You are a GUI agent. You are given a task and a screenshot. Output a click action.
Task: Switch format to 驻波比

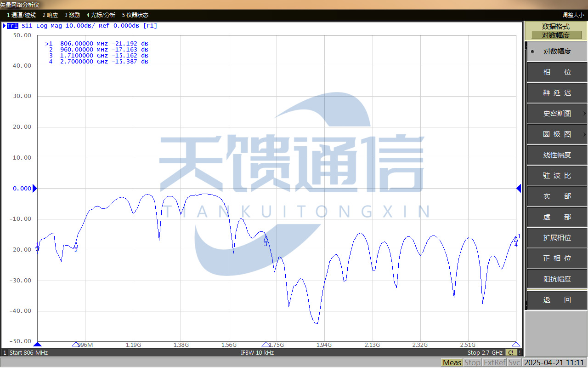coord(556,176)
